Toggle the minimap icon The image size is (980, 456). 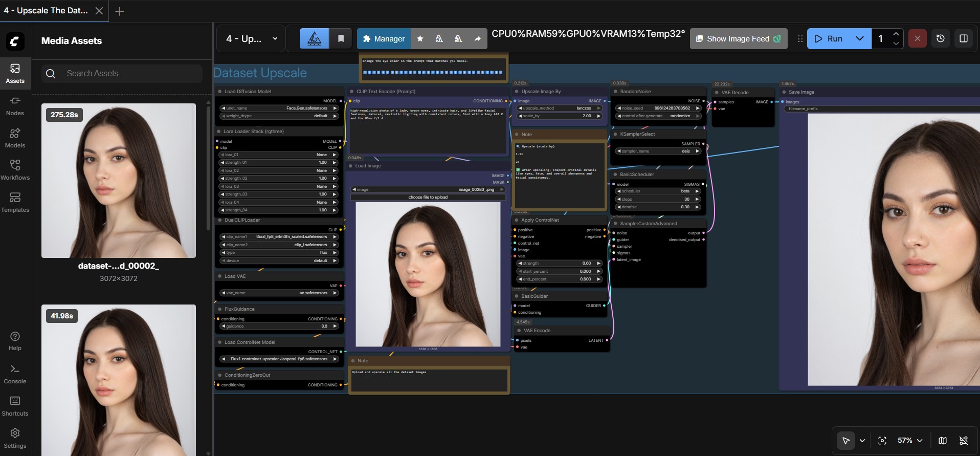coord(942,441)
